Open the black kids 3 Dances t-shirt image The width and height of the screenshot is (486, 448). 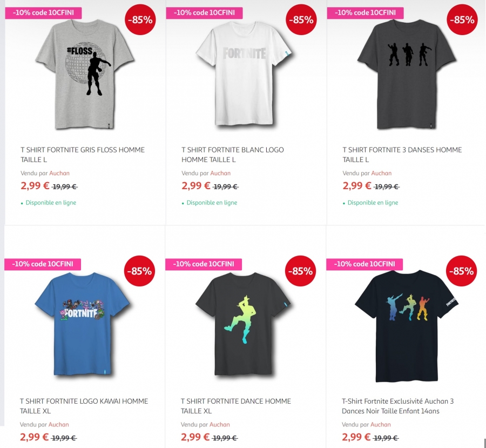coord(407,326)
